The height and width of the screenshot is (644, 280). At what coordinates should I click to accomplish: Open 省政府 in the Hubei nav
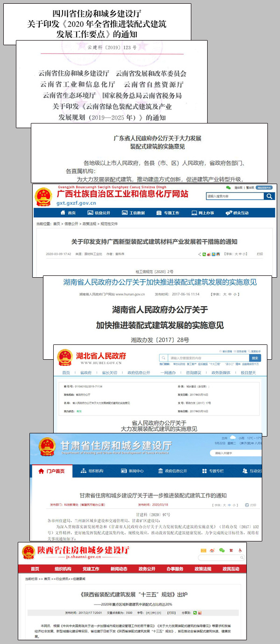86,373
